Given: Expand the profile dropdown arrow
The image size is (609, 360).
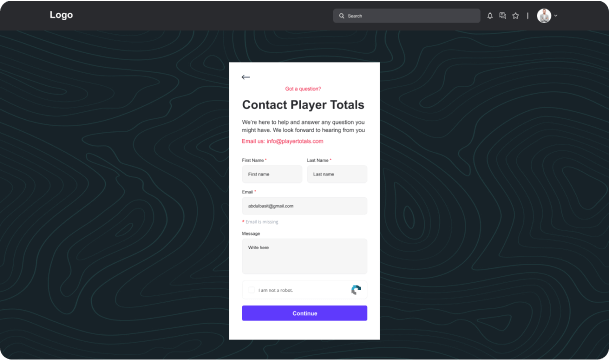Looking at the screenshot, I should point(556,16).
